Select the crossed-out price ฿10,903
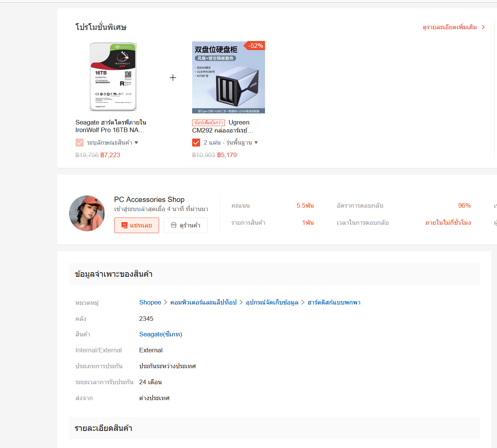The image size is (497, 448). coord(204,155)
